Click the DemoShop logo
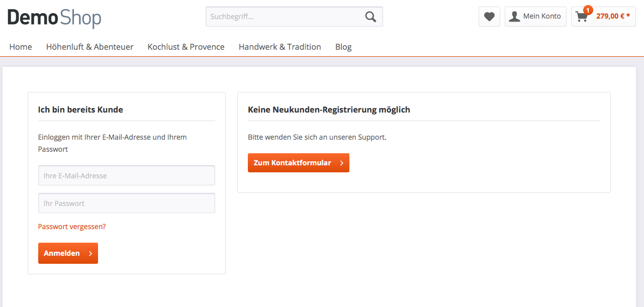The image size is (644, 307). (x=53, y=18)
